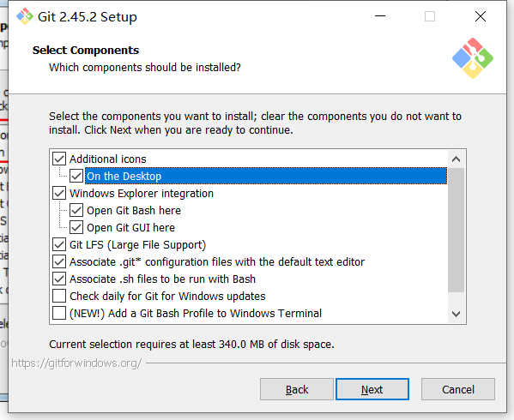The width and height of the screenshot is (514, 420).
Task: Select Add a Git Bash Profile label
Action: point(196,313)
